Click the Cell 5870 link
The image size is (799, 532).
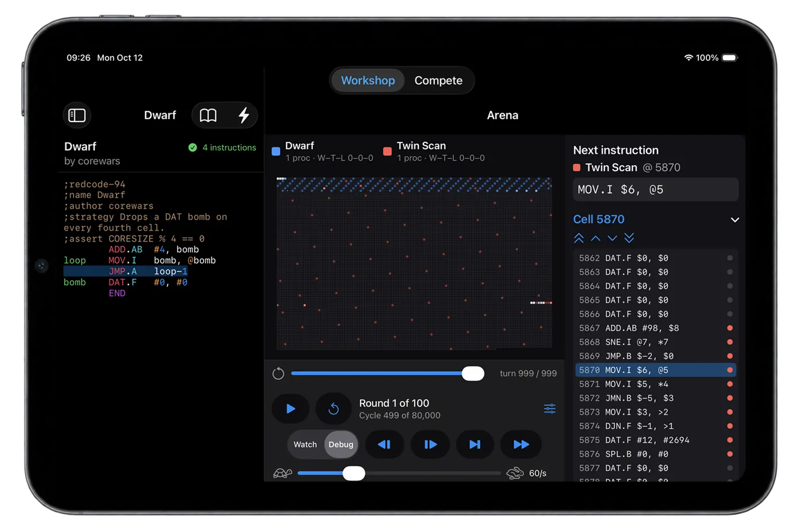tap(599, 220)
